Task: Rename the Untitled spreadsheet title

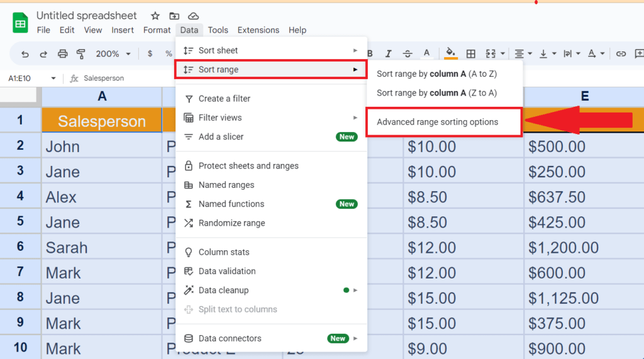Action: [x=87, y=16]
